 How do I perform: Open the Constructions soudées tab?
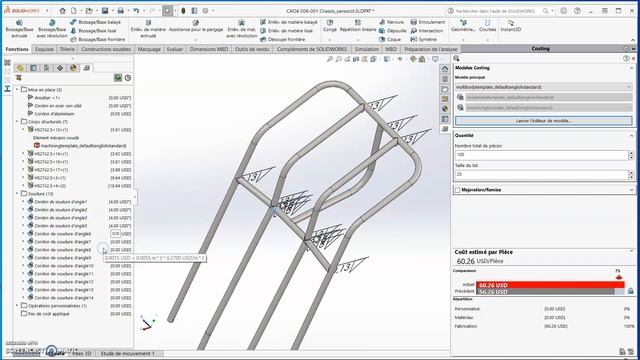[x=106, y=49]
